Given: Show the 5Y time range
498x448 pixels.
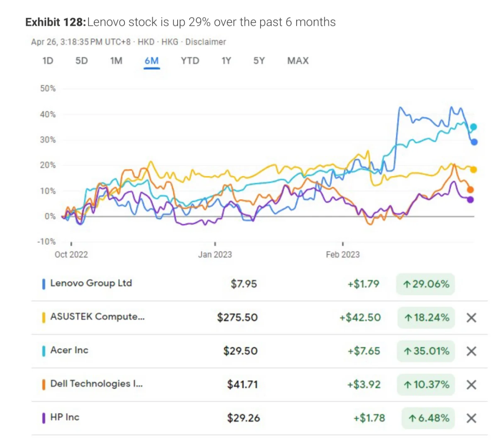Looking at the screenshot, I should 259,61.
